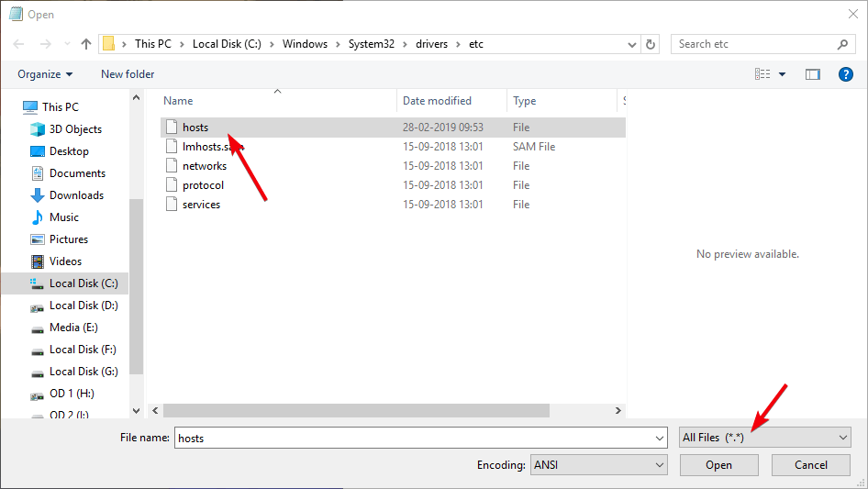
Task: Click the Open button
Action: pos(718,465)
